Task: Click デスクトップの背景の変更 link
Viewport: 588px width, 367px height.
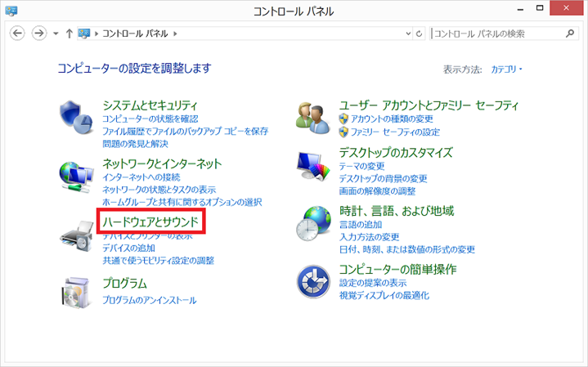Action: [384, 178]
